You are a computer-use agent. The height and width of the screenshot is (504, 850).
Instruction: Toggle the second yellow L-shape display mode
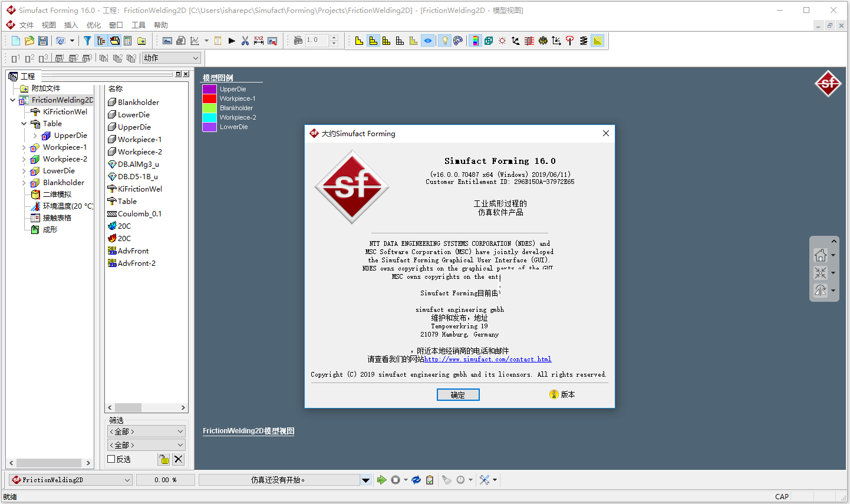[373, 41]
